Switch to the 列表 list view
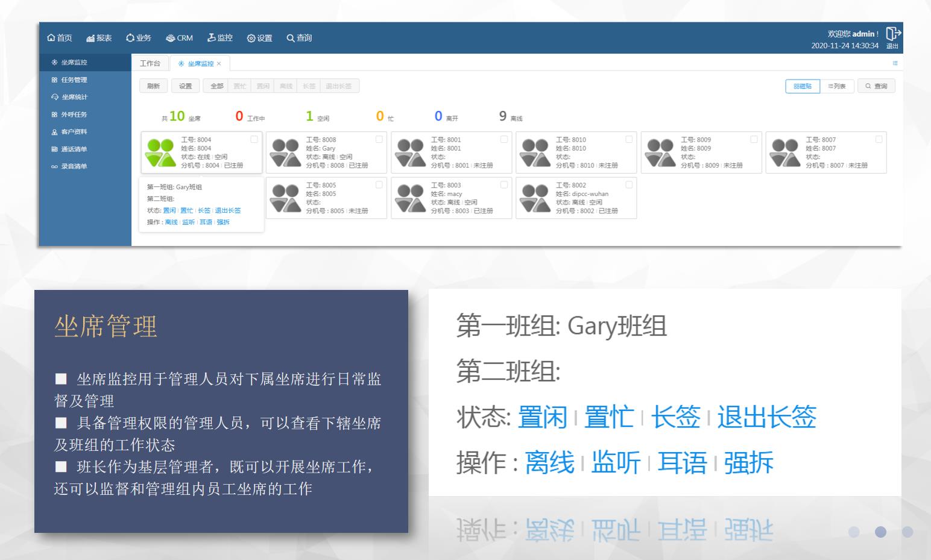This screenshot has width=931, height=560. pos(837,86)
